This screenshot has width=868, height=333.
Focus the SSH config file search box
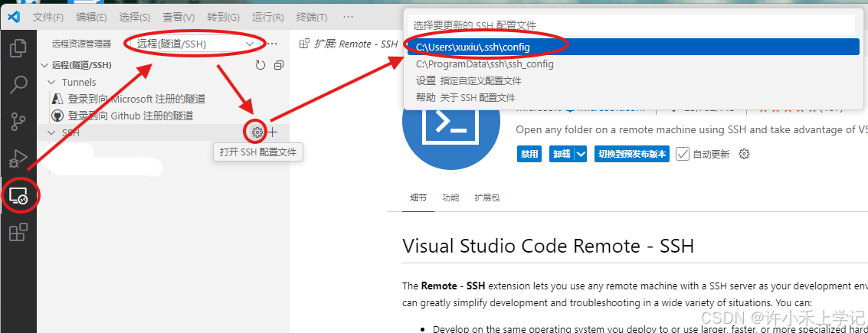pyautogui.click(x=631, y=25)
